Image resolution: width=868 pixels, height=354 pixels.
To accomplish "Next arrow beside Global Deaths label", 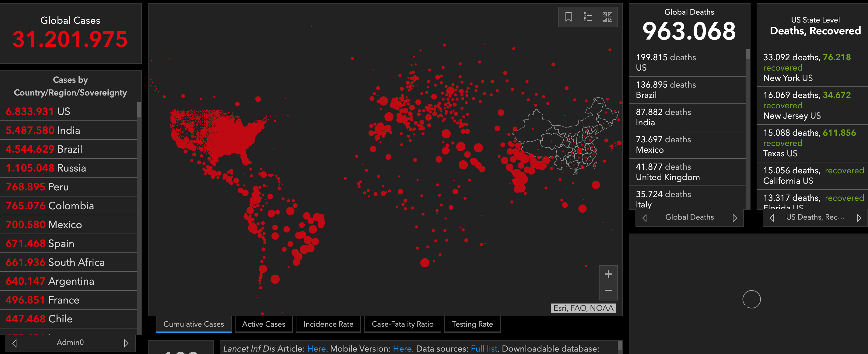I will pyautogui.click(x=735, y=218).
